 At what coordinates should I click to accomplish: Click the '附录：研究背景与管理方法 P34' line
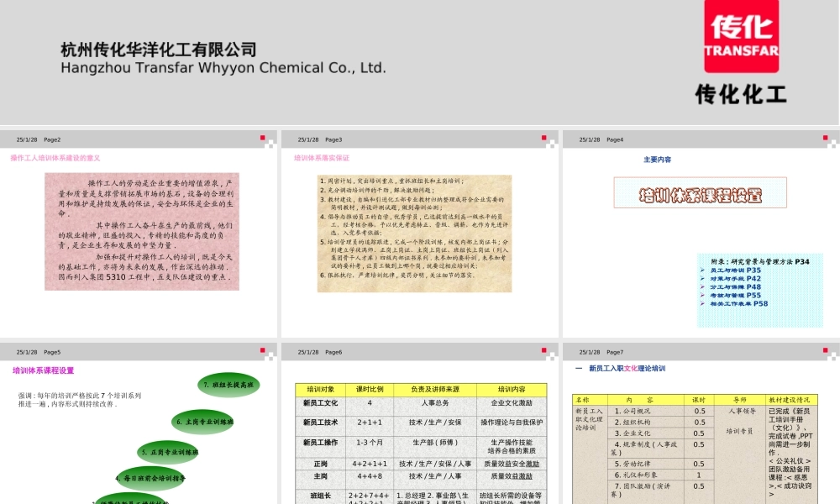[x=760, y=262]
